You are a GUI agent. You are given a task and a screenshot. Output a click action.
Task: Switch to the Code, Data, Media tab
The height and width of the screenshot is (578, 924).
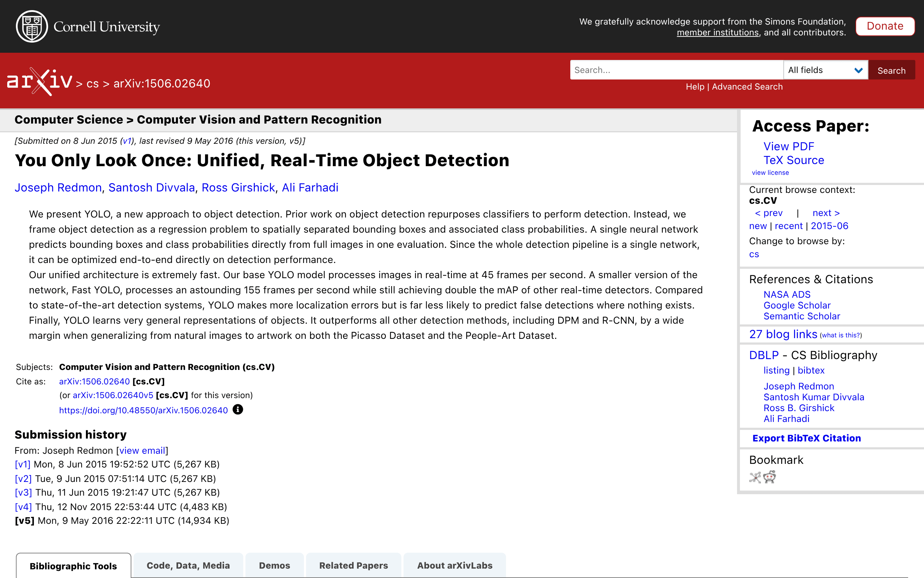[x=188, y=565]
